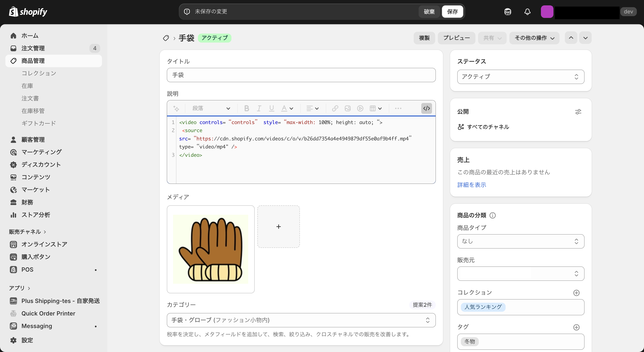
Task: Go to previous product arrow
Action: (x=571, y=38)
